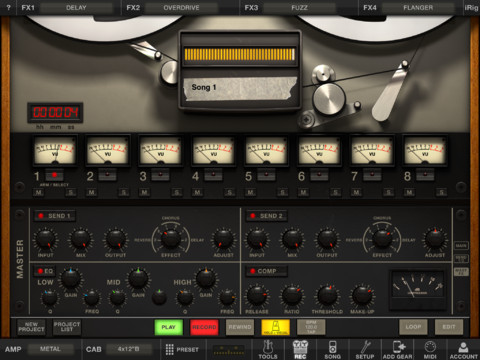Open the AMP Metal model selector
This screenshot has width=480, height=360.
[50, 349]
